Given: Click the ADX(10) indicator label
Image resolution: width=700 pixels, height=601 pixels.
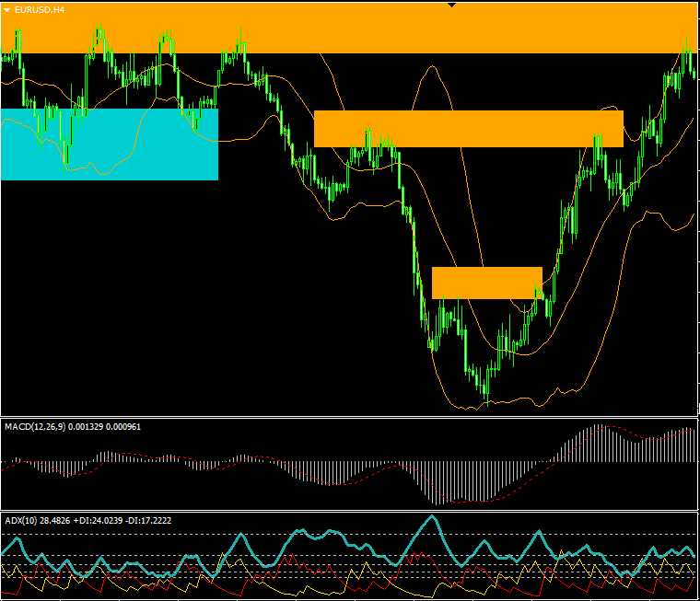Looking at the screenshot, I should [26, 521].
